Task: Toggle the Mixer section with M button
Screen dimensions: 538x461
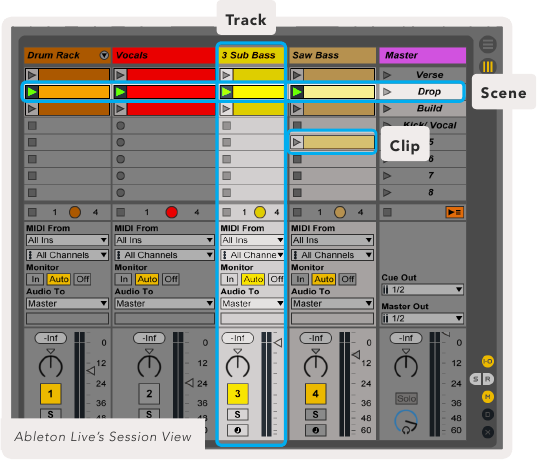Action: click(488, 397)
